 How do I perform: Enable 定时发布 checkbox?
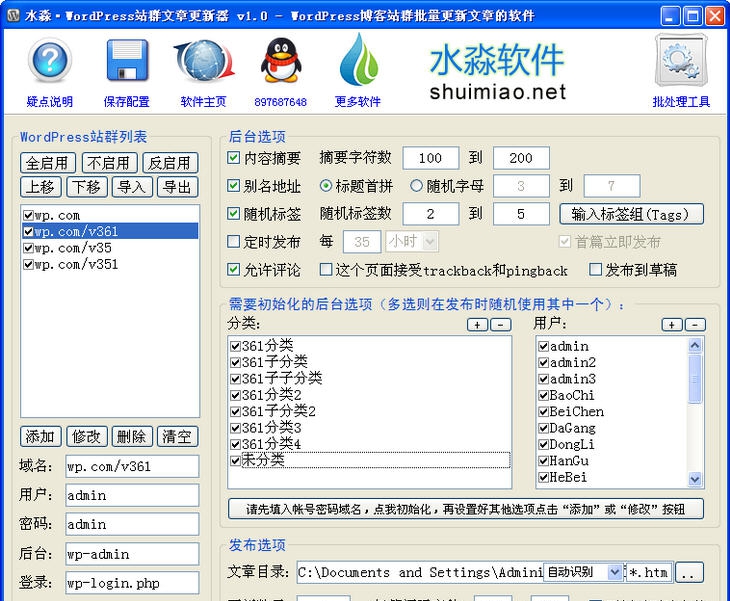click(x=233, y=241)
